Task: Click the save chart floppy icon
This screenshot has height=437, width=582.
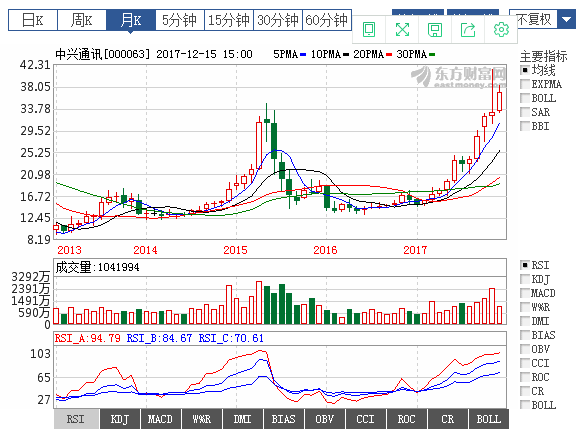Action: pos(435,30)
